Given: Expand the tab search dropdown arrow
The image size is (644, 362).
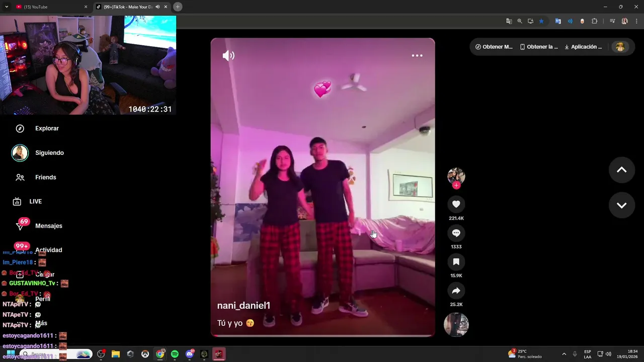Looking at the screenshot, I should click(x=6, y=7).
